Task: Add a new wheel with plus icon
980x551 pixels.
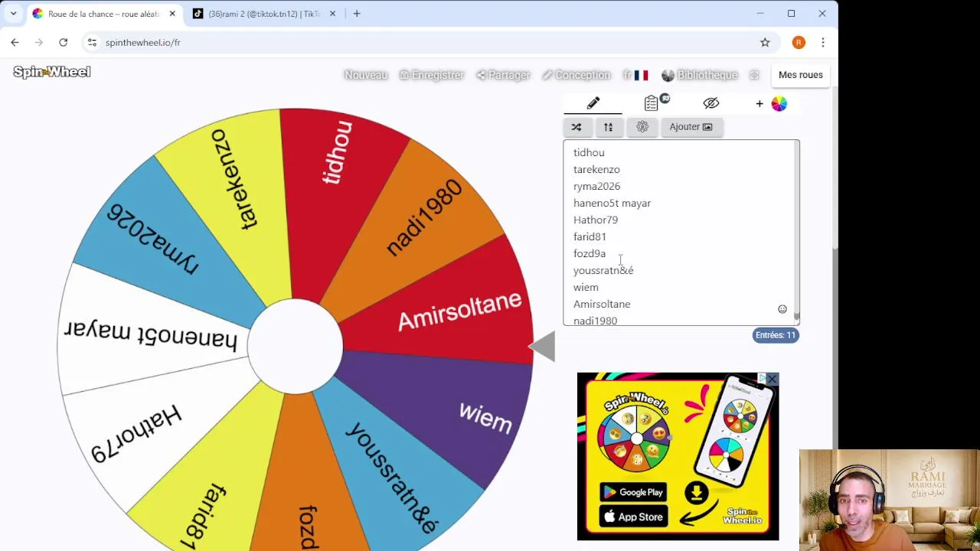Action: tap(759, 104)
